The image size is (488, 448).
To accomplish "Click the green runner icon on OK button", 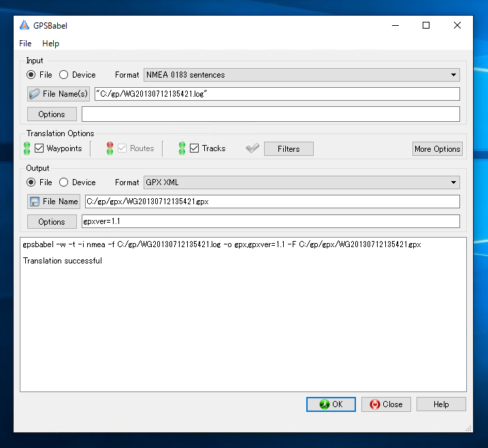I will [x=324, y=404].
